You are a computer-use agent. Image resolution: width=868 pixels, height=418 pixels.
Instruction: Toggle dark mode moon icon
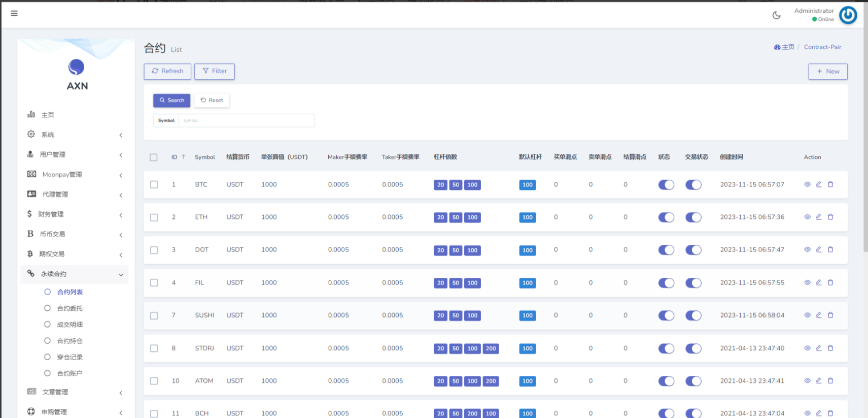[776, 15]
